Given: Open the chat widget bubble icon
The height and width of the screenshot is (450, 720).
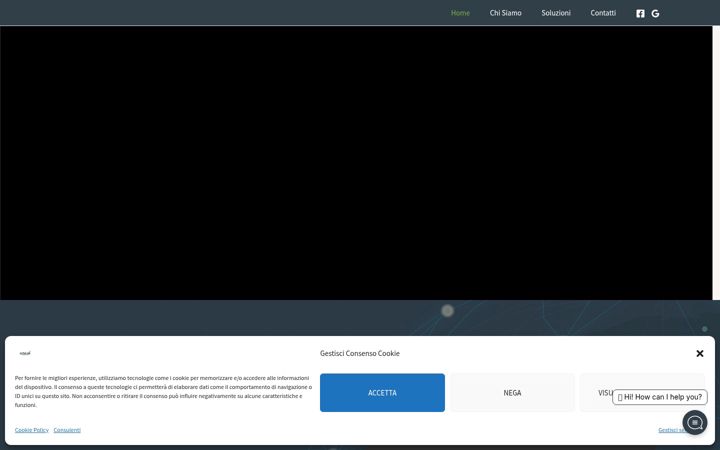Looking at the screenshot, I should point(695,422).
